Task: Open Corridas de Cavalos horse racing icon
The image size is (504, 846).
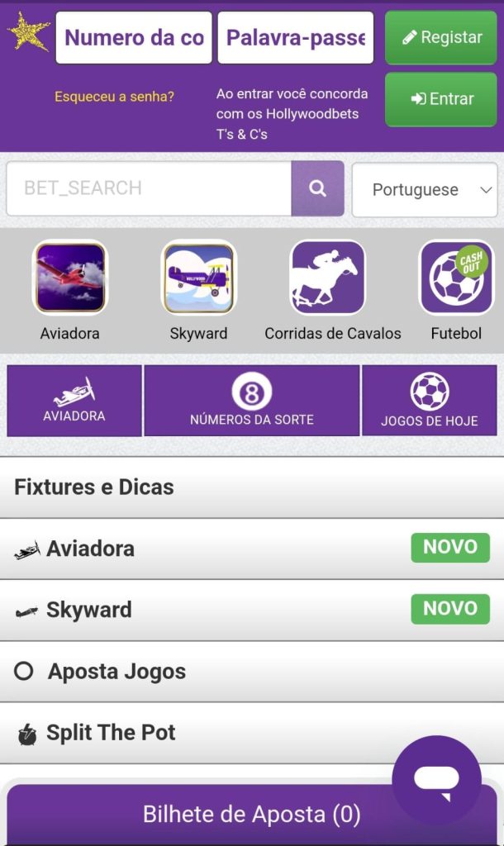Action: pos(327,278)
